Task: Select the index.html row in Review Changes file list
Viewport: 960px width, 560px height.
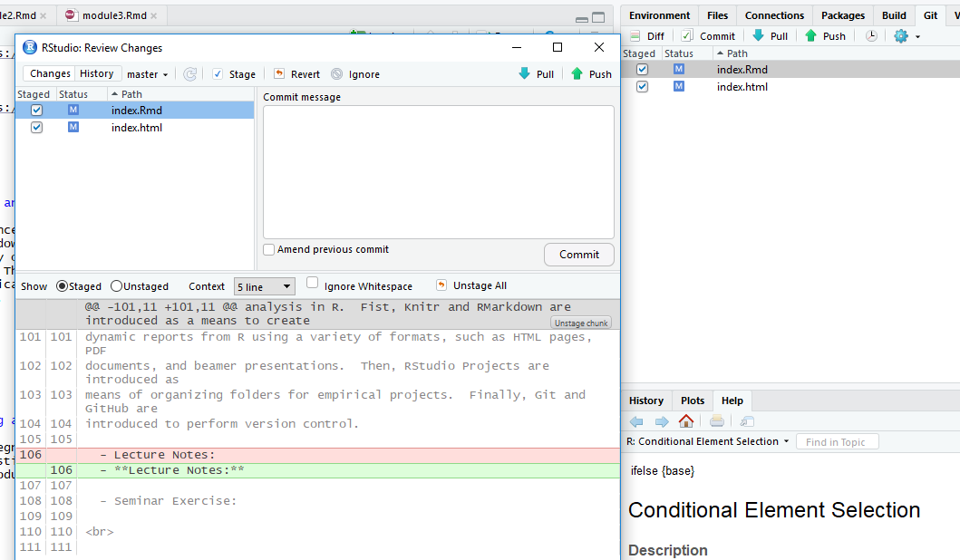Action: point(135,127)
